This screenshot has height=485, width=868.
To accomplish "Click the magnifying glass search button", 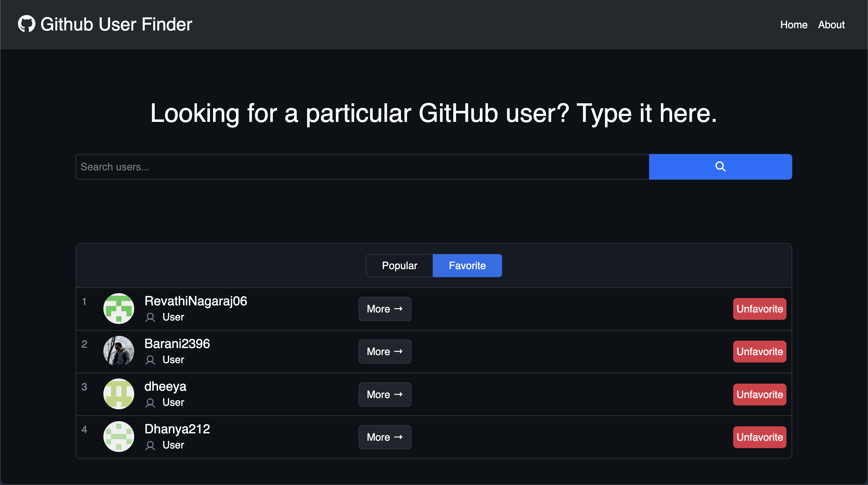I will click(x=720, y=167).
